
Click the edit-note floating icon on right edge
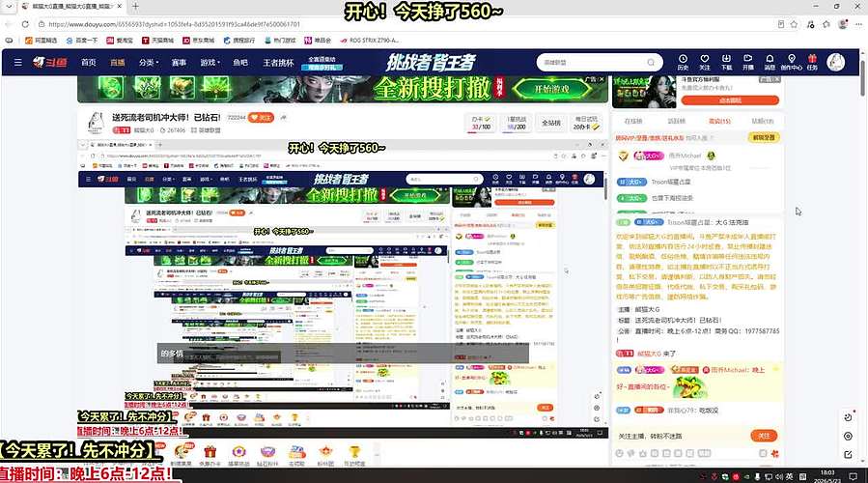[848, 454]
